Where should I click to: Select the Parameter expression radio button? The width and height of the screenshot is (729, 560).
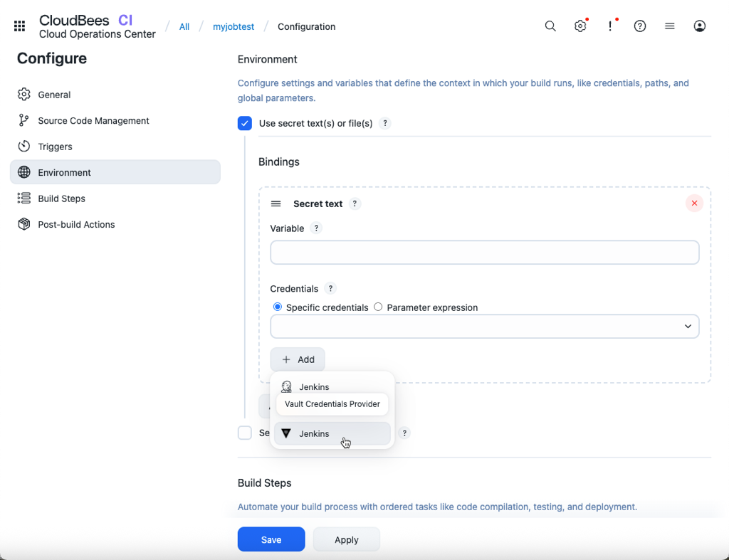(378, 307)
